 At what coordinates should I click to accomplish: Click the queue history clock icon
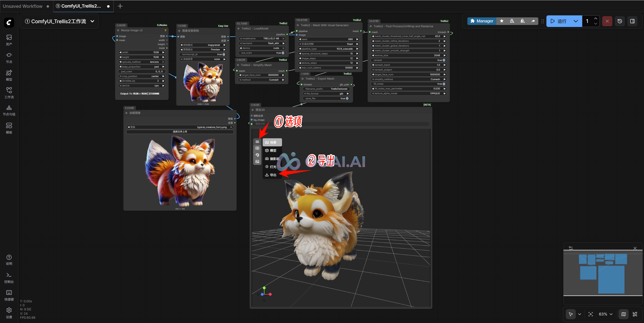(x=620, y=21)
